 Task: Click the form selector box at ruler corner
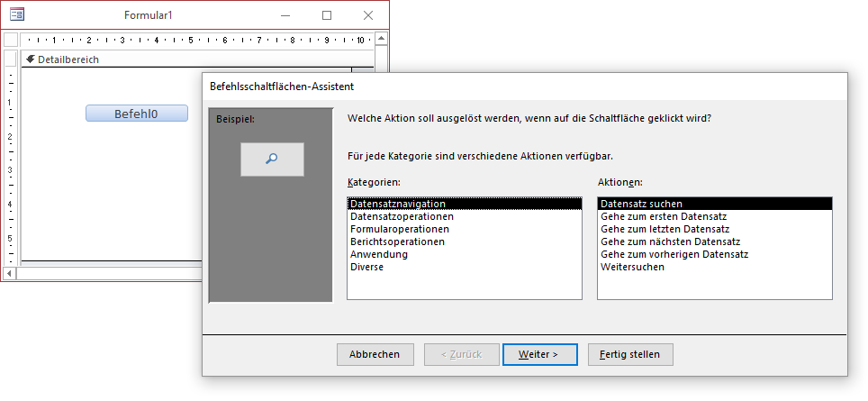point(11,40)
